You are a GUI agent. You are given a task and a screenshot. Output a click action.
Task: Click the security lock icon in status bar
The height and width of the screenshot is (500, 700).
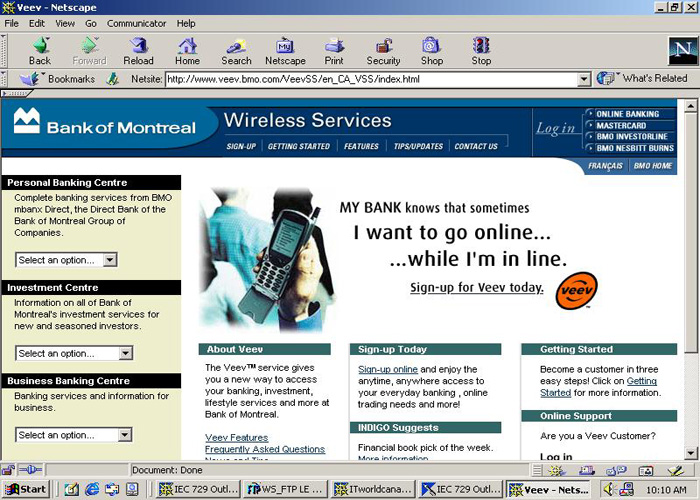(x=8, y=470)
